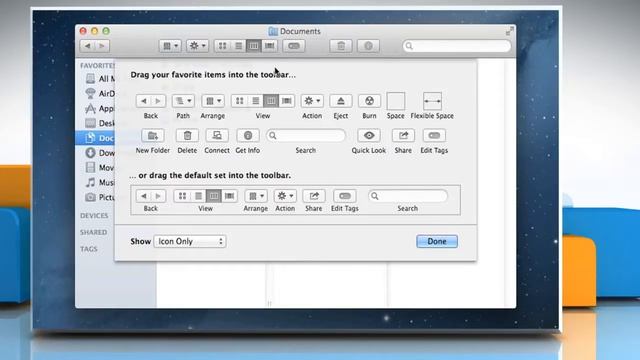Screen dimensions: 640x360
Task: Click the Delete trash icon in the palette
Action: point(187,136)
